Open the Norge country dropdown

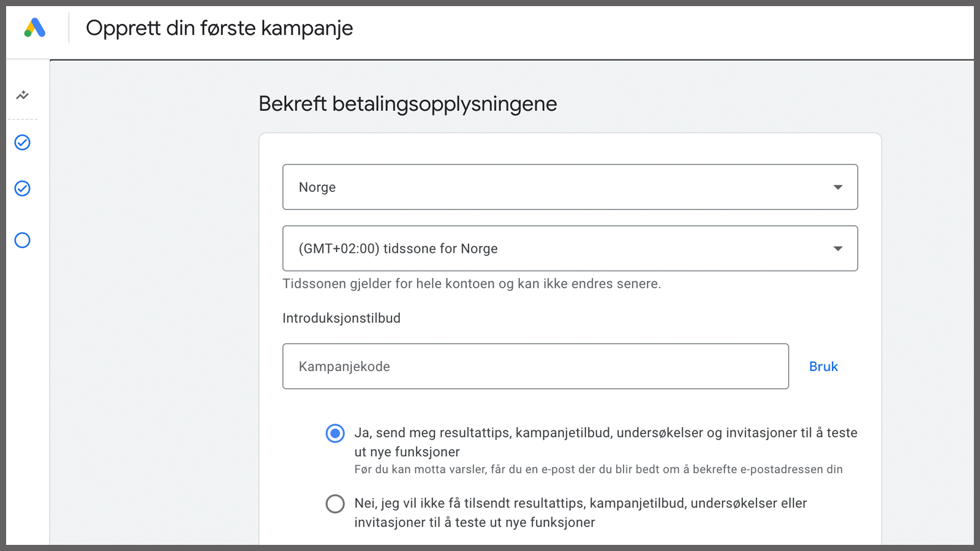[570, 187]
